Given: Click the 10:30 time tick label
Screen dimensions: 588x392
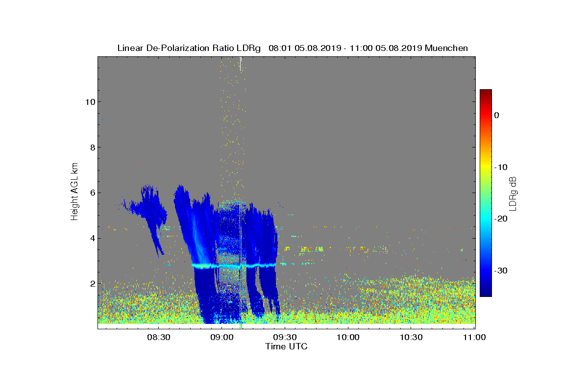Looking at the screenshot, I should pos(412,337).
